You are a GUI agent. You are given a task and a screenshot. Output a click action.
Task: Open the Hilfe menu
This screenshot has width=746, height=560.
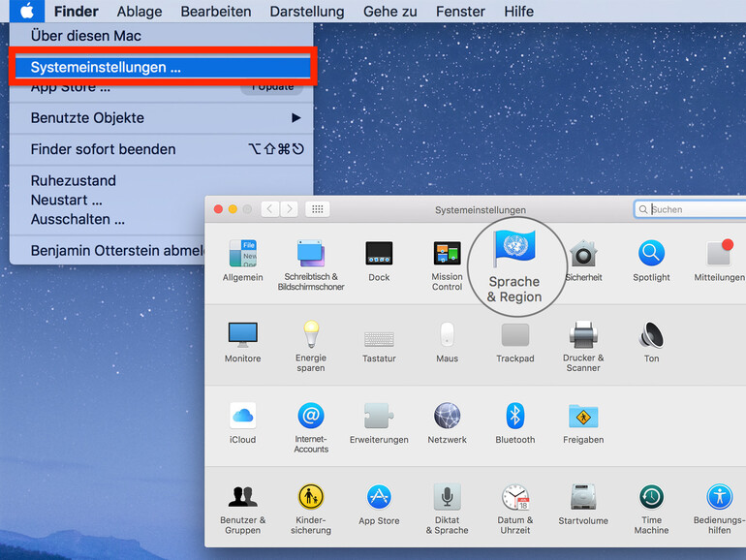(518, 11)
